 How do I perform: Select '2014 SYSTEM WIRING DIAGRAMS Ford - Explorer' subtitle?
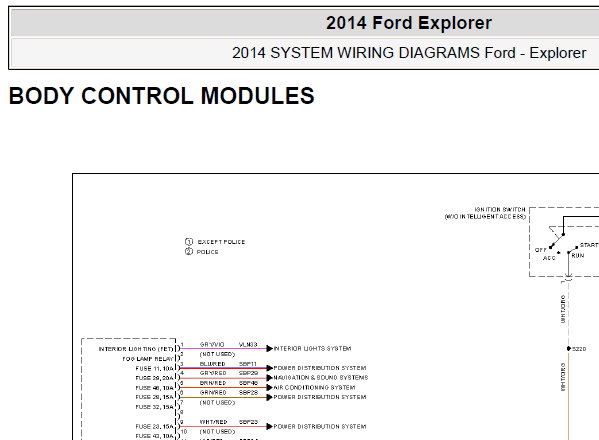[409, 53]
